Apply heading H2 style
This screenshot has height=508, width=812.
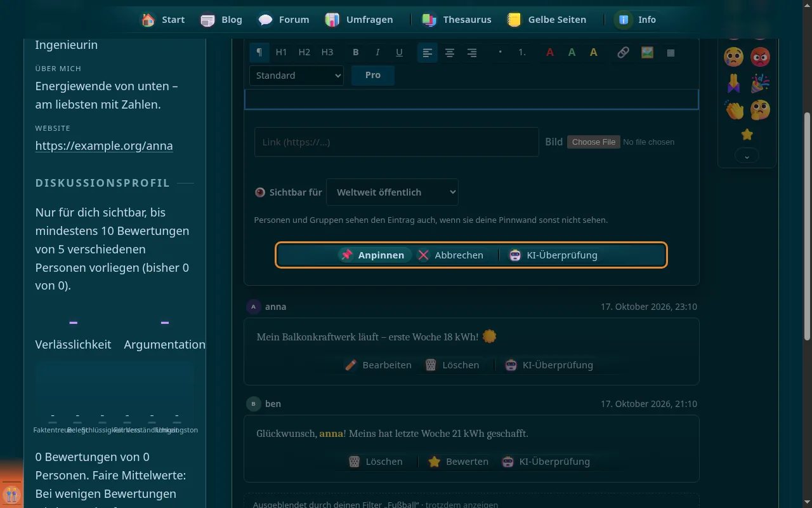(x=304, y=53)
